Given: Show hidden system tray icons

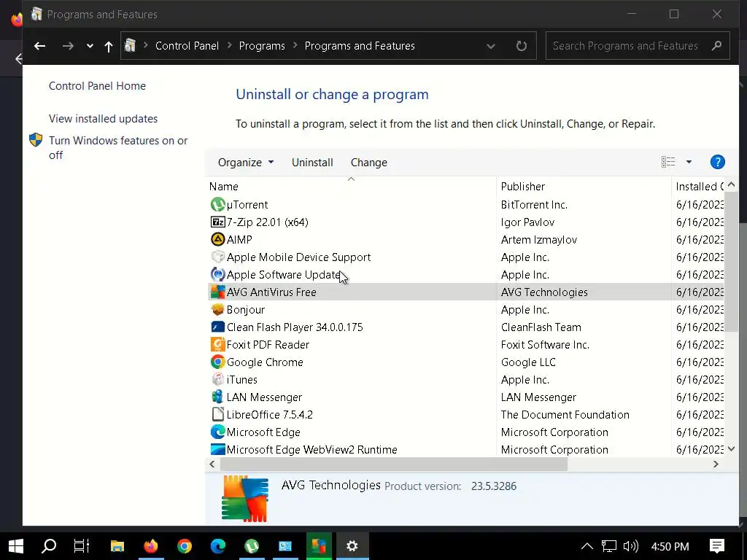Looking at the screenshot, I should click(x=587, y=546).
